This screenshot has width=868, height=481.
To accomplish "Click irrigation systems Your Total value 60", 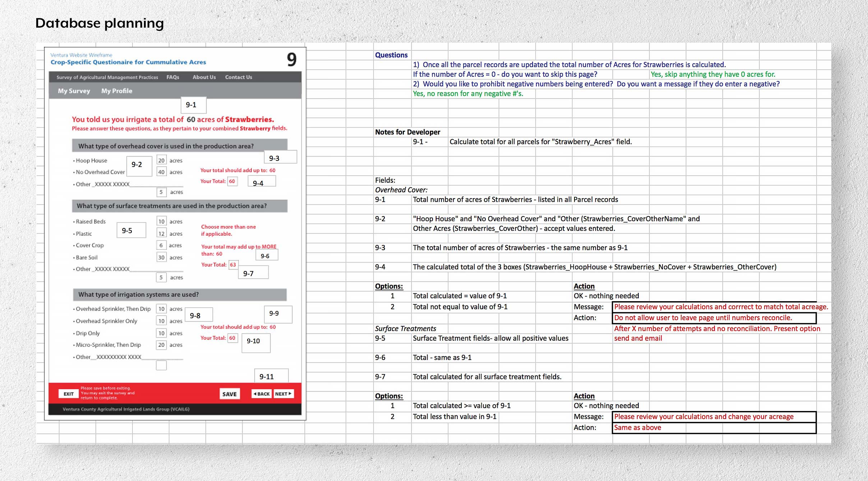I will click(232, 338).
